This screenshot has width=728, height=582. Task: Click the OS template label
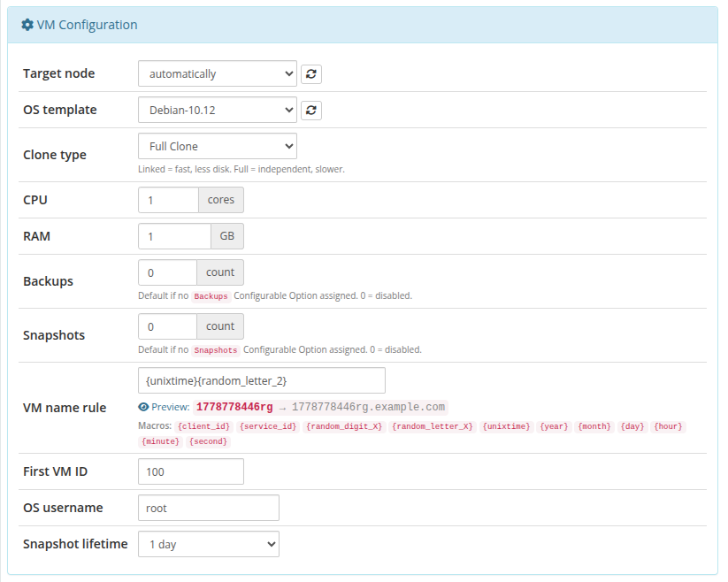tap(60, 110)
